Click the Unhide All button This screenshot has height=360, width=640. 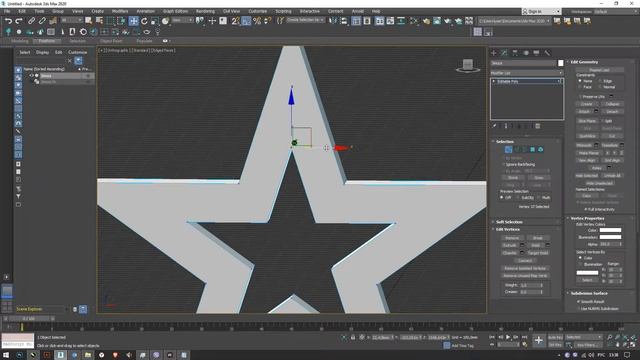coord(612,176)
